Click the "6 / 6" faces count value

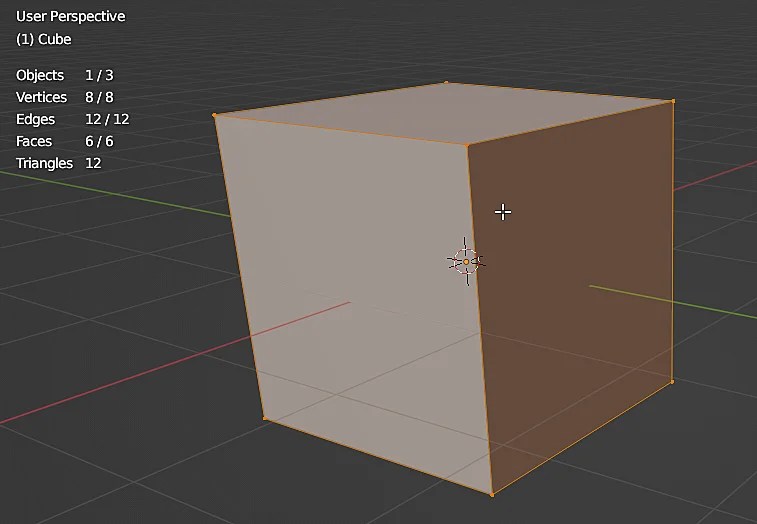99,141
